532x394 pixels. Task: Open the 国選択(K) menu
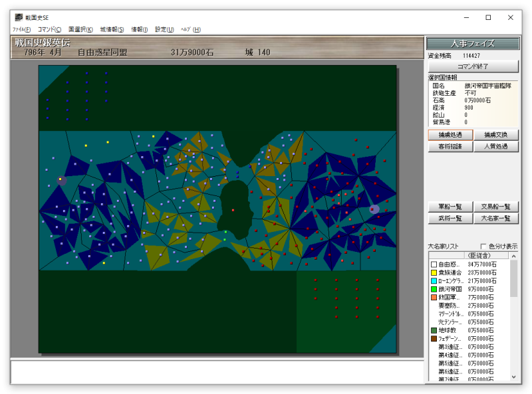point(80,29)
